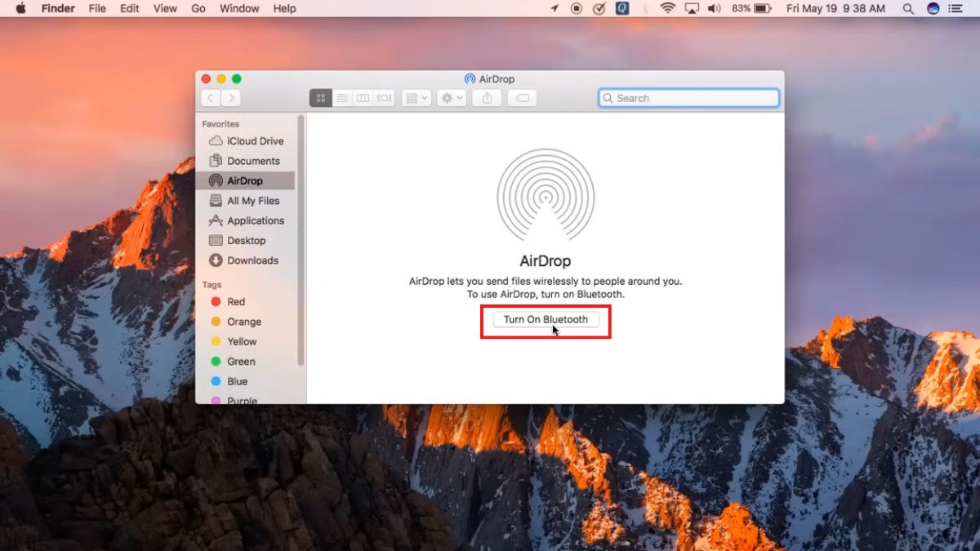Open the Action gear dropdown
The image size is (980, 551).
pos(452,98)
